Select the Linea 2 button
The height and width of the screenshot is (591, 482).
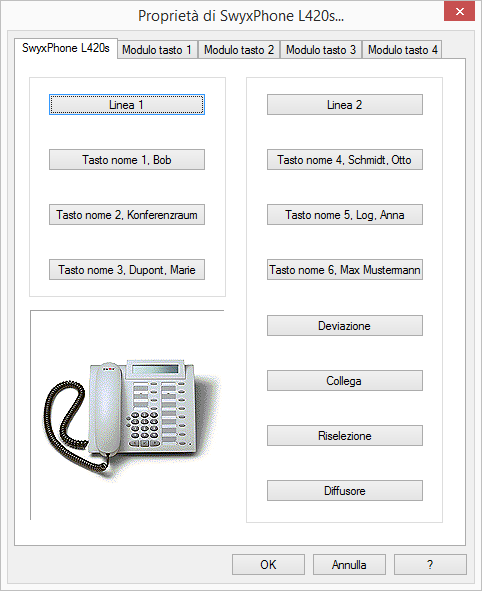345,104
